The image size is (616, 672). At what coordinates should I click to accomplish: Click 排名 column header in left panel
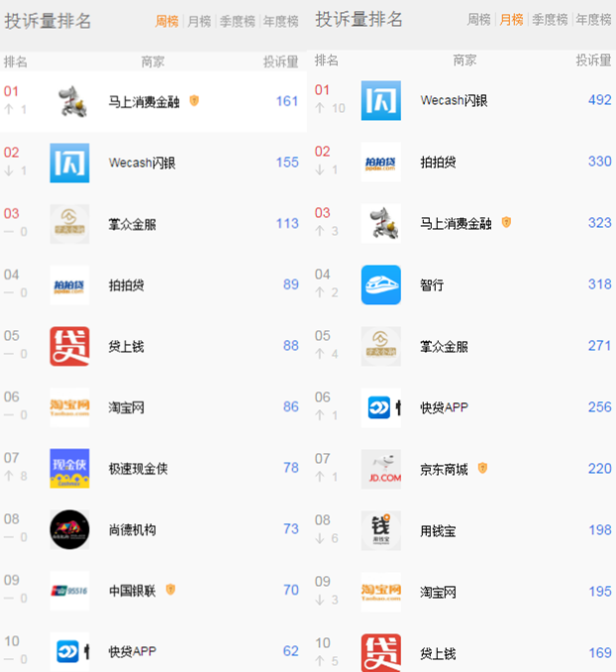[x=16, y=62]
